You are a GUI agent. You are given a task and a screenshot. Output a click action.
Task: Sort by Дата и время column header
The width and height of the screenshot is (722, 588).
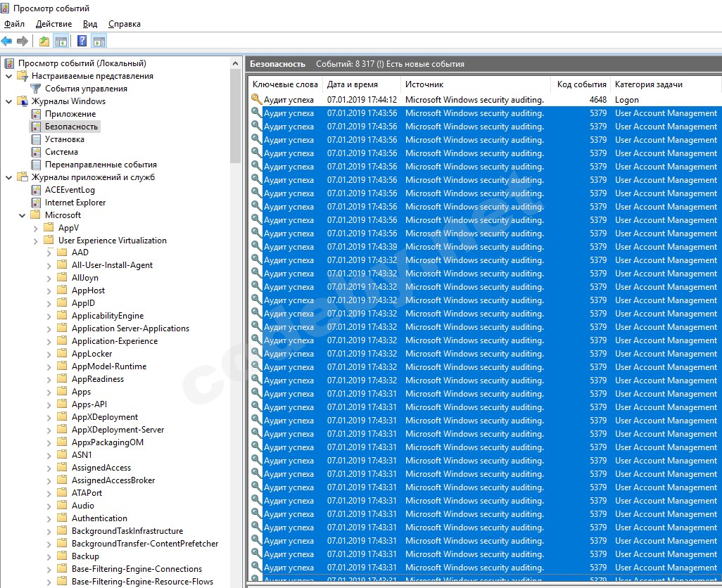click(x=352, y=84)
